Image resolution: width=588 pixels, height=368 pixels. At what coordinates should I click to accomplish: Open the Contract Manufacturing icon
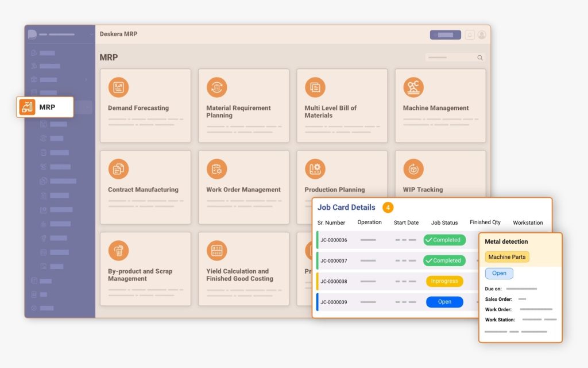118,169
